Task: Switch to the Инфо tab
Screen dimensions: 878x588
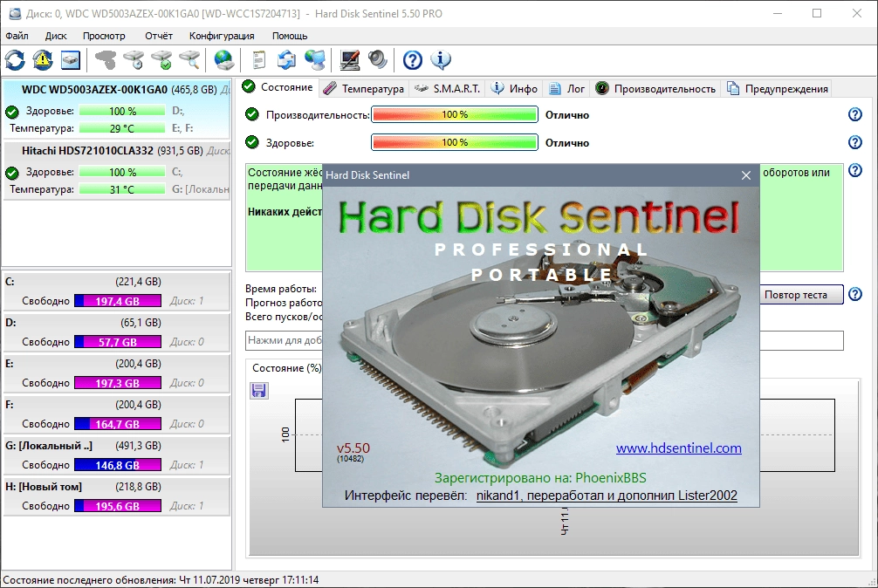Action: point(514,88)
